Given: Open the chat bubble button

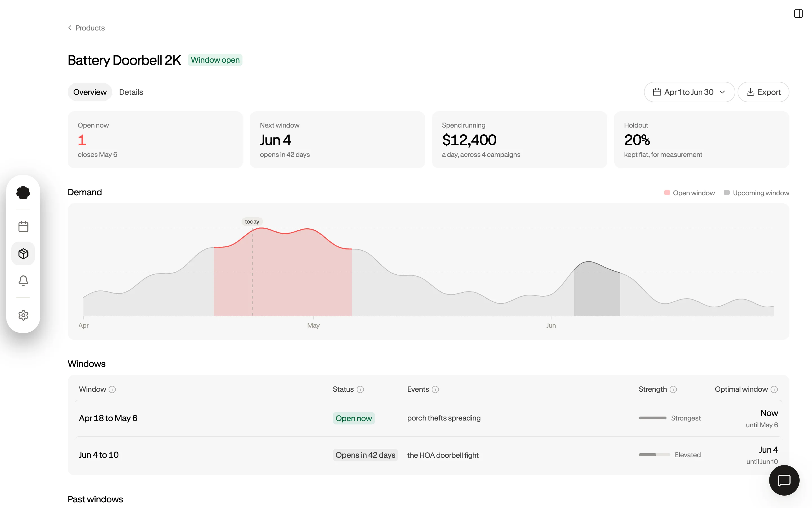Looking at the screenshot, I should (784, 480).
